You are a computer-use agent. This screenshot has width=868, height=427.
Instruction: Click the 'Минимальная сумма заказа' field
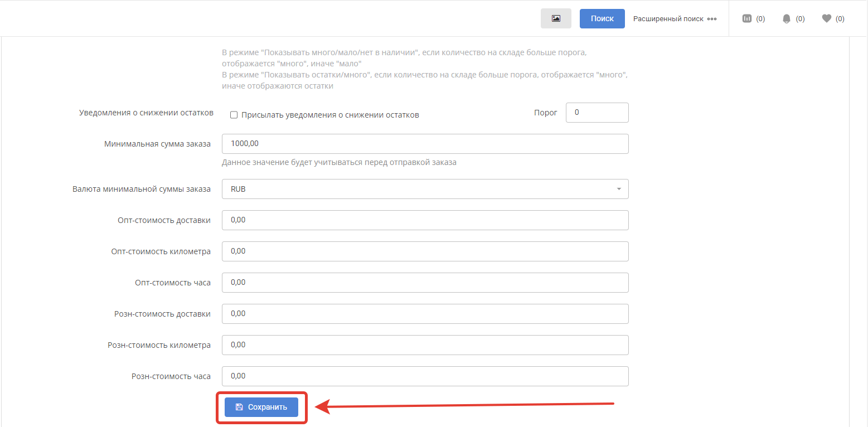point(425,144)
